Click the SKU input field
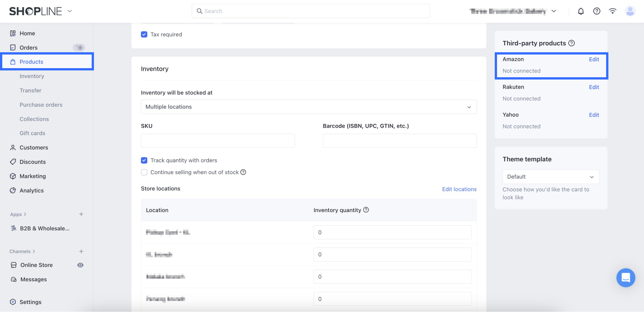Viewport: 644px width, 312px height. (218, 141)
